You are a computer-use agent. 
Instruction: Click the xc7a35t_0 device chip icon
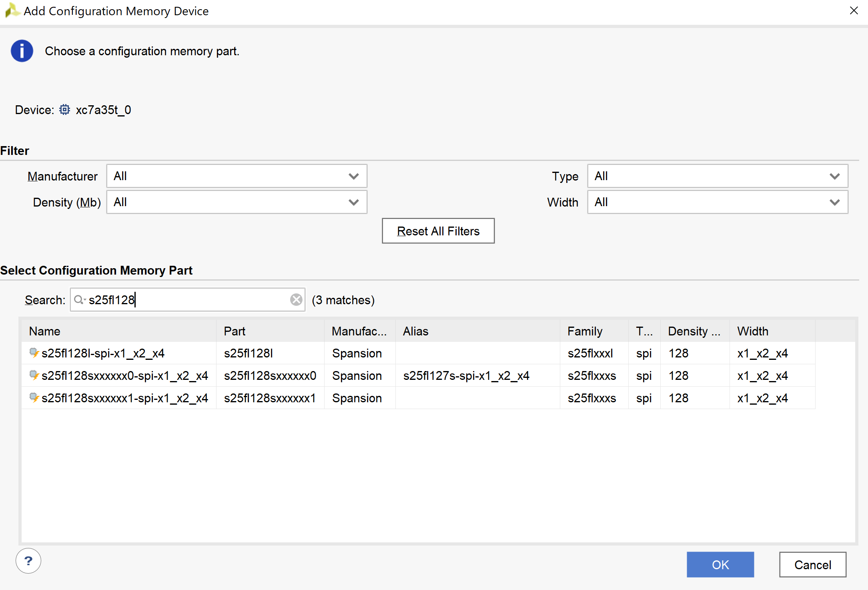pyautogui.click(x=64, y=110)
